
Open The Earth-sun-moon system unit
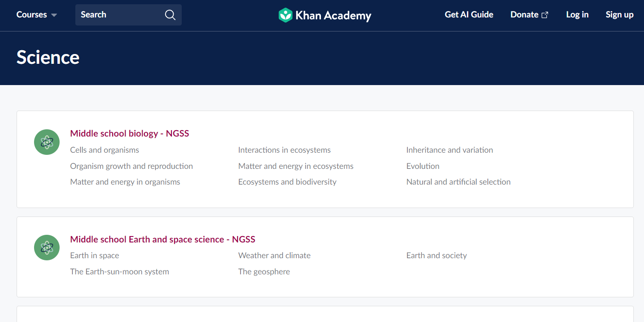point(120,272)
